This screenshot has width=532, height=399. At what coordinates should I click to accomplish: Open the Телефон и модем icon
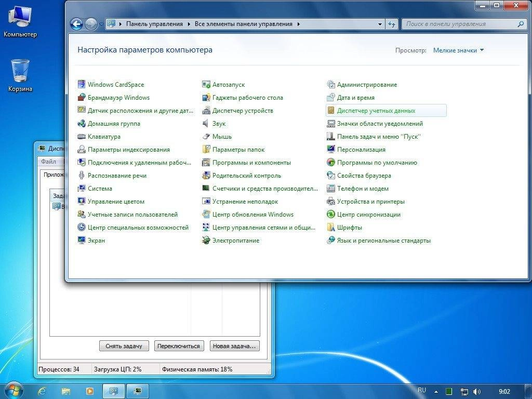pyautogui.click(x=331, y=188)
